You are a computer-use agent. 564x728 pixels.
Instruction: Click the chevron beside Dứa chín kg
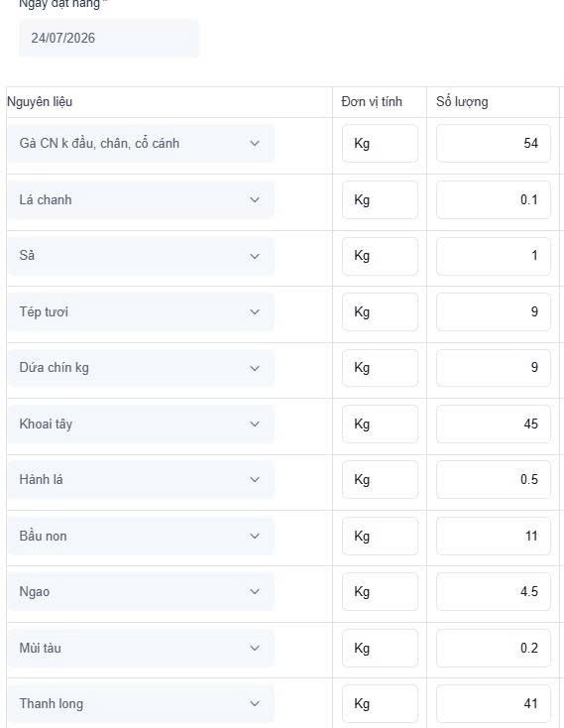pyautogui.click(x=255, y=368)
